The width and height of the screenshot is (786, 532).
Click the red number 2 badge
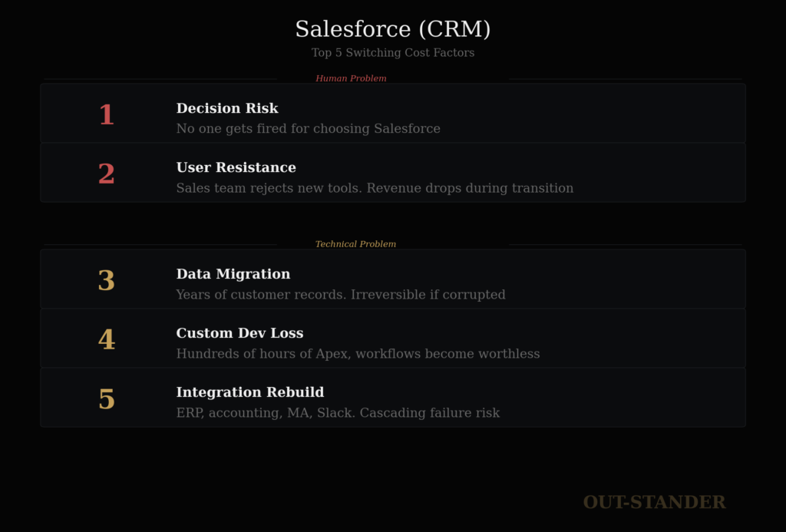106,174
